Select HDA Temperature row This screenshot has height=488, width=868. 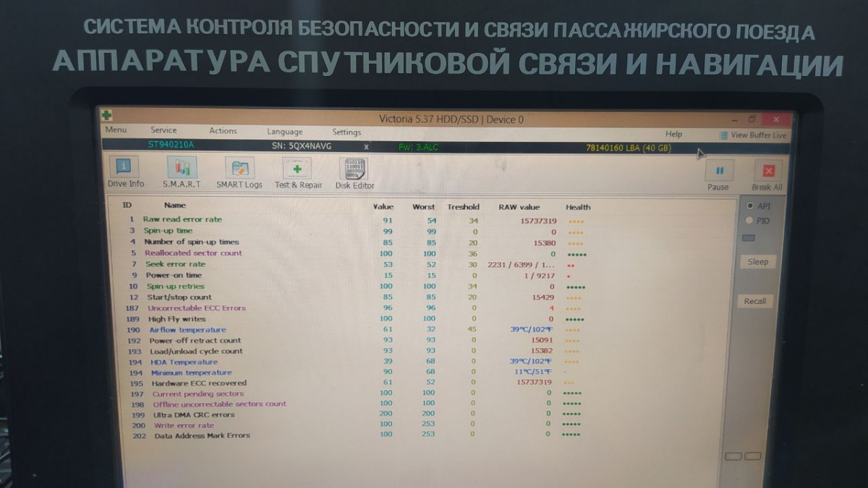pyautogui.click(x=354, y=362)
